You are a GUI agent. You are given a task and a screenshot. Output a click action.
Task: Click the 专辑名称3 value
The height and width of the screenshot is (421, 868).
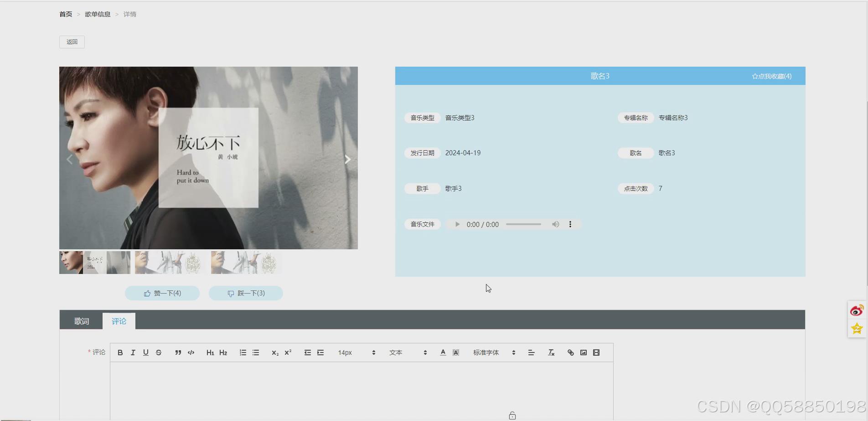pos(673,118)
